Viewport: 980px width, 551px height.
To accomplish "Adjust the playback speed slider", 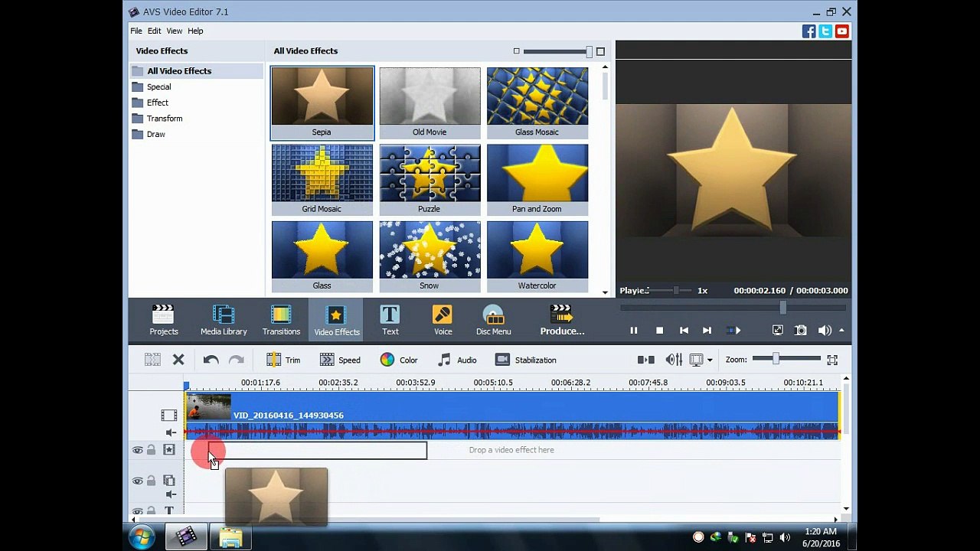I will tap(675, 291).
